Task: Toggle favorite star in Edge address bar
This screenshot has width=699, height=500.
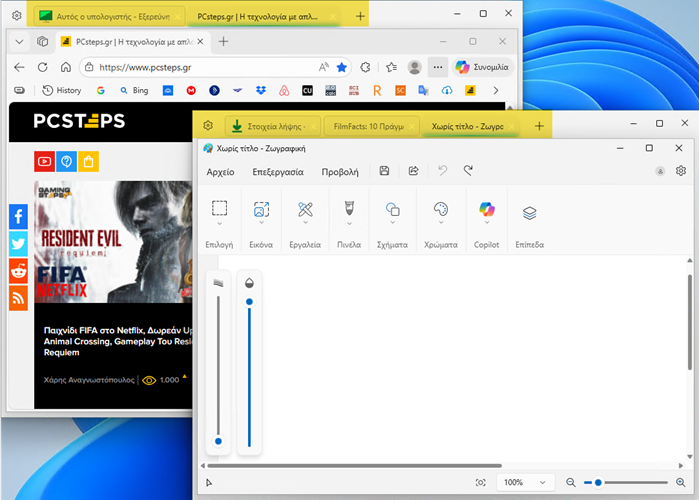Action: [342, 67]
